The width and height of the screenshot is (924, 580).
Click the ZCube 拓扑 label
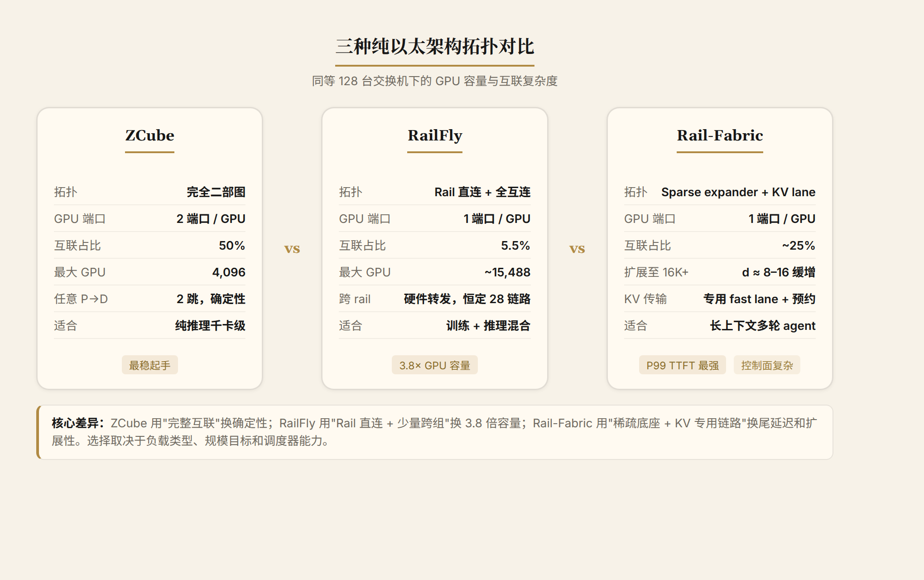coord(66,192)
